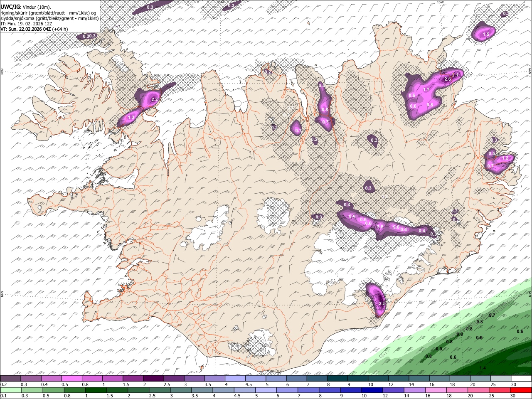Screen dimensions: 532x399
Task: Click the pale pink rain swatch between 16 and 18
Action: pyautogui.click(x=436, y=390)
